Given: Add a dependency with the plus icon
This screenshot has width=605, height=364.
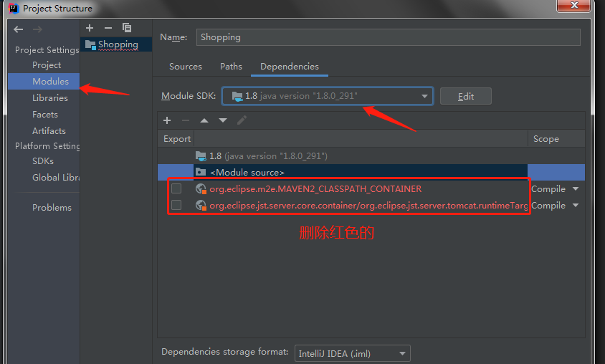Looking at the screenshot, I should point(167,120).
